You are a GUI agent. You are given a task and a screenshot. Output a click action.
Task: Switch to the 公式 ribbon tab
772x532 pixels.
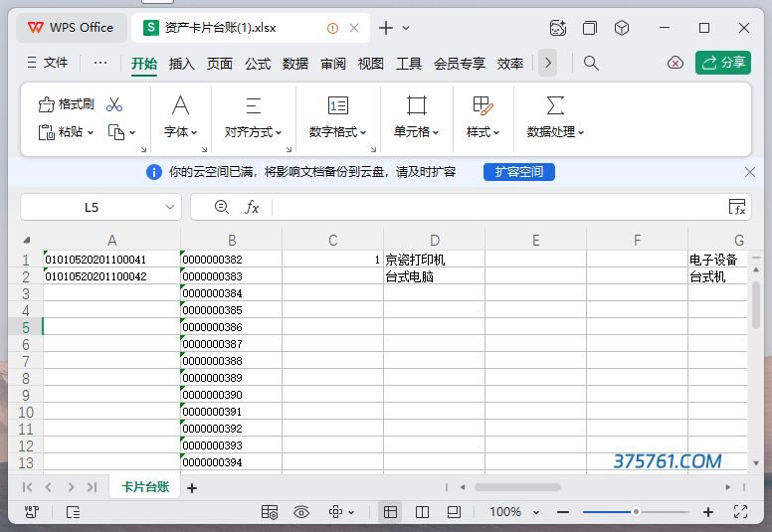coord(258,63)
